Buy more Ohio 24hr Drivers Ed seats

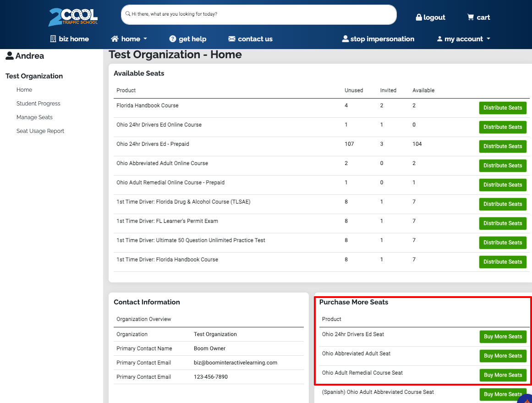pyautogui.click(x=503, y=337)
